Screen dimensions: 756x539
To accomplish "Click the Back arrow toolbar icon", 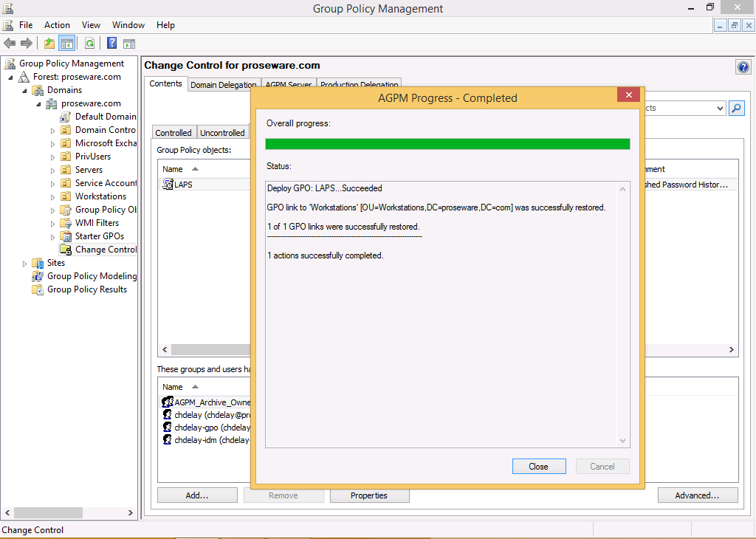I will point(10,44).
